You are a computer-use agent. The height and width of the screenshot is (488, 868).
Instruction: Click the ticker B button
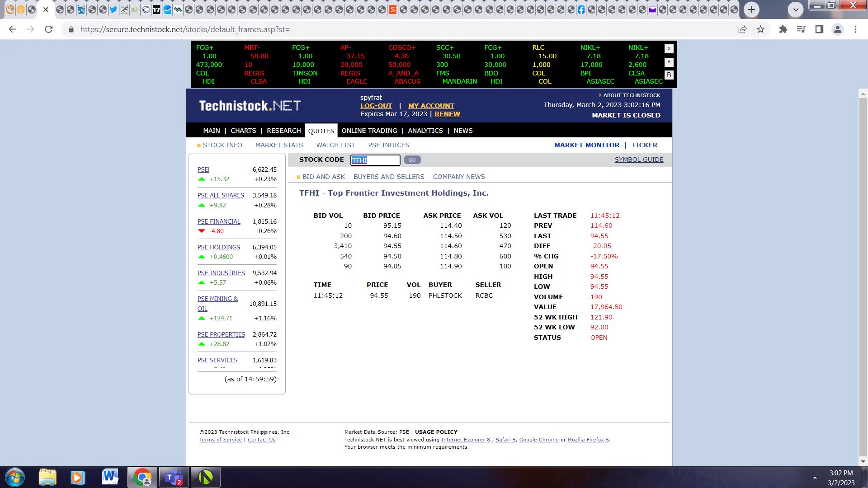click(669, 75)
